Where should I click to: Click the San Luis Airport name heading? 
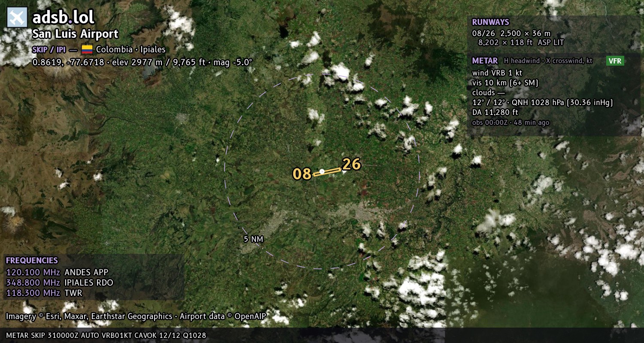click(75, 34)
